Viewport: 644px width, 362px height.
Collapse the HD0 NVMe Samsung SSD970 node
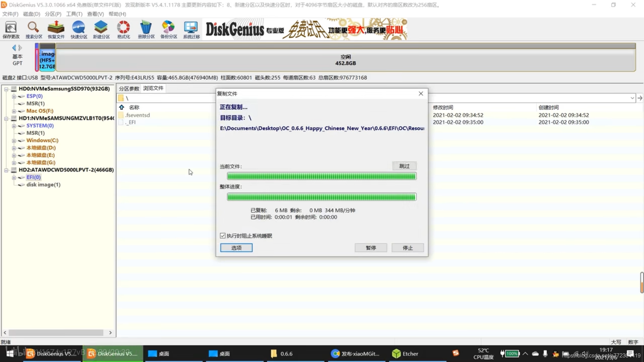6,89
